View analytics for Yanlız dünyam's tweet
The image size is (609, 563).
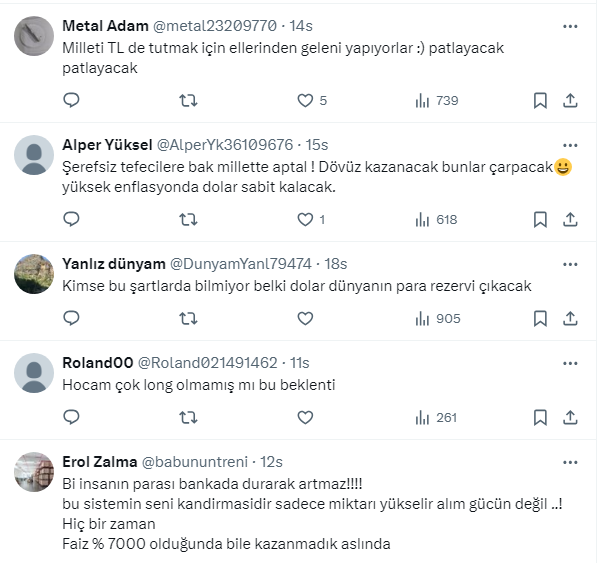[437, 318]
